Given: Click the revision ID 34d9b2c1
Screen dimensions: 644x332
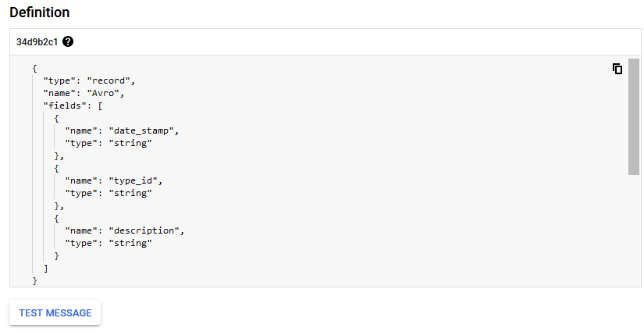Looking at the screenshot, I should tap(37, 41).
